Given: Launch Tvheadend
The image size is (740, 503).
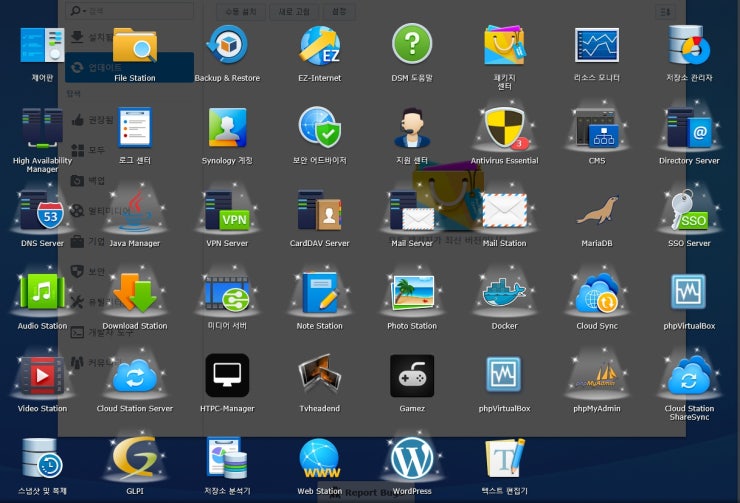Looking at the screenshot, I should pyautogui.click(x=320, y=376).
